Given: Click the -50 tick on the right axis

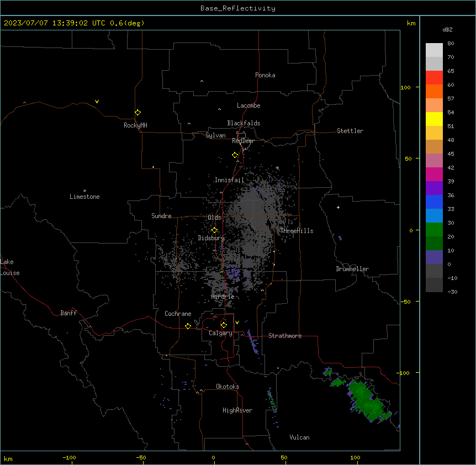Looking at the screenshot, I should tap(405, 302).
